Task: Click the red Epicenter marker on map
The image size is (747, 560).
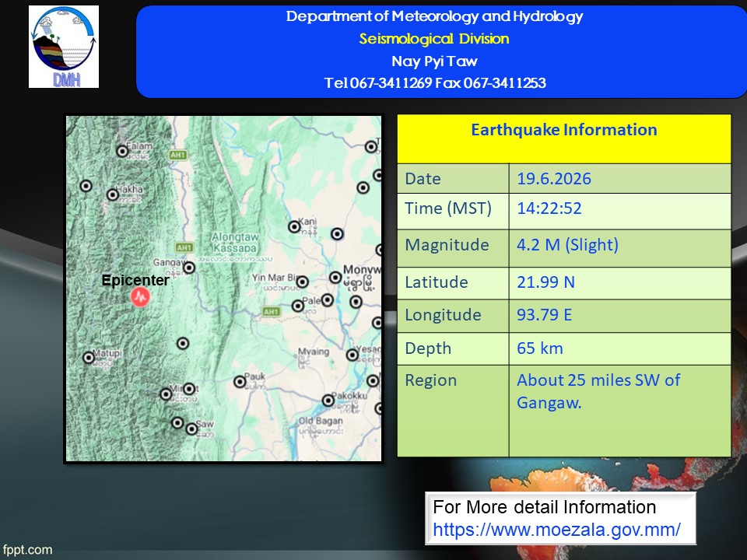Action: click(141, 297)
